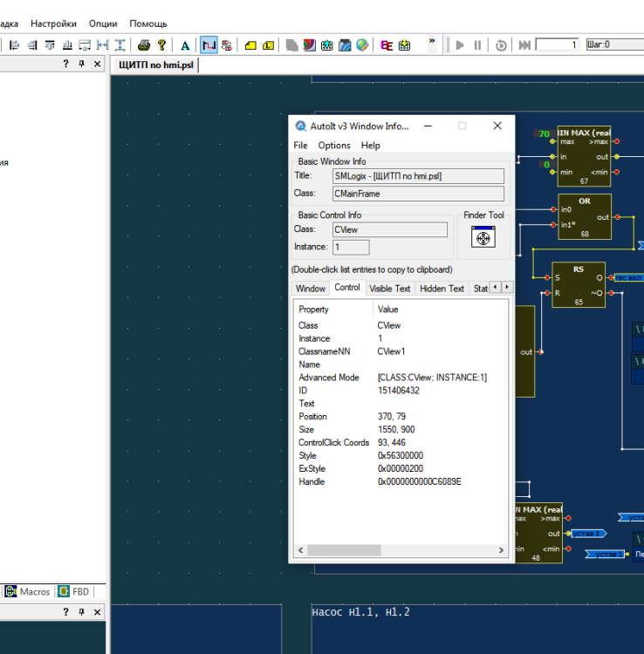This screenshot has width=644, height=654.
Task: Click the second yellow tag icon with mark
Action: point(269,45)
